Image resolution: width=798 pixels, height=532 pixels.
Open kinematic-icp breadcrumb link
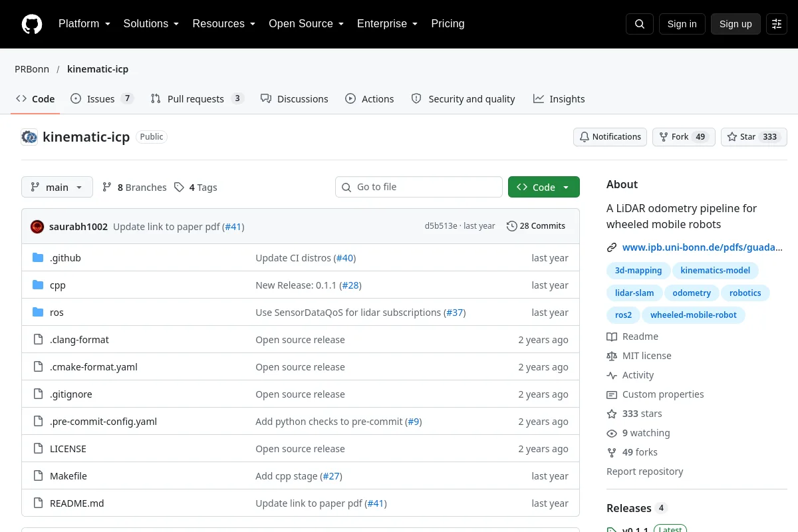(98, 69)
